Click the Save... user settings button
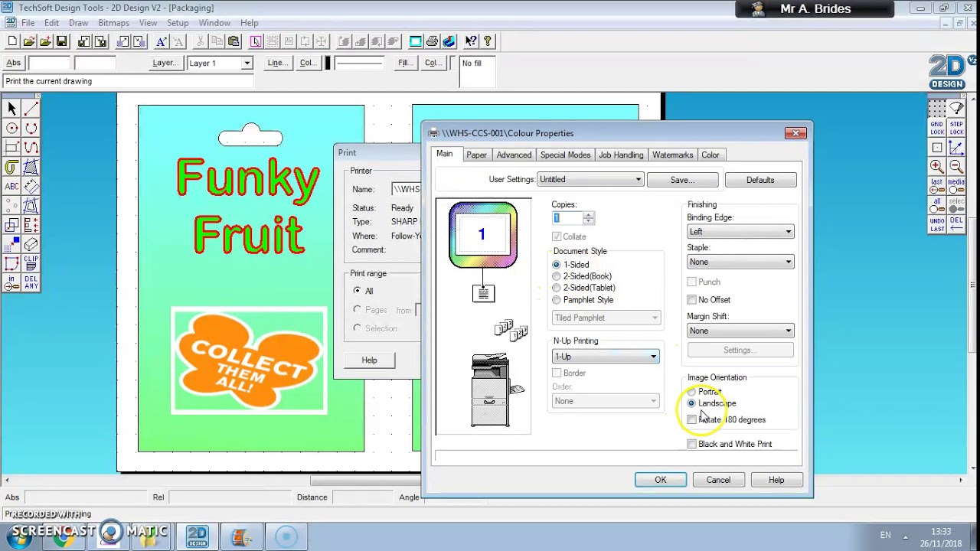 point(682,180)
